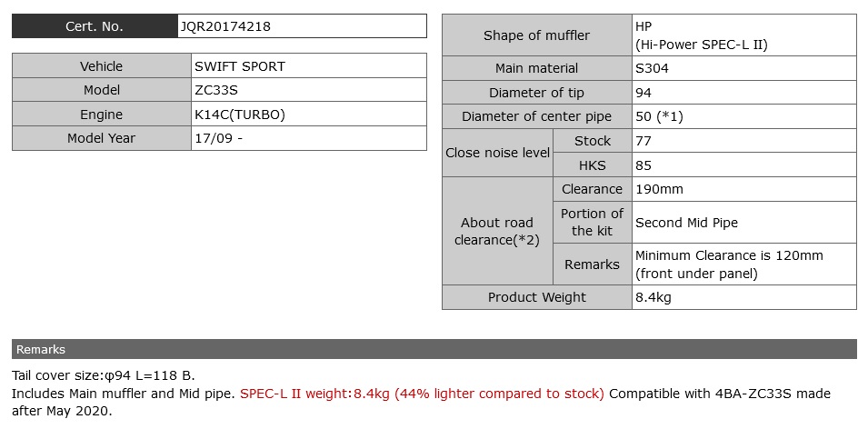Click the S304 main material value
Screen dimensions: 868x439
click(x=744, y=68)
